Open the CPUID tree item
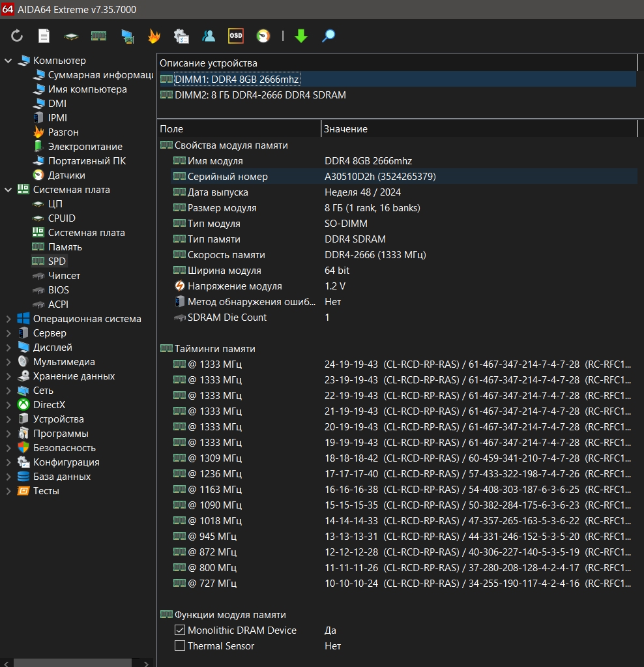 [x=62, y=218]
